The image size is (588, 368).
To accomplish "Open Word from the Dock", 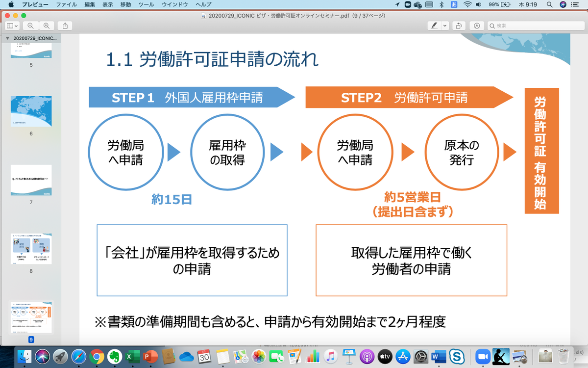I will [x=439, y=356].
